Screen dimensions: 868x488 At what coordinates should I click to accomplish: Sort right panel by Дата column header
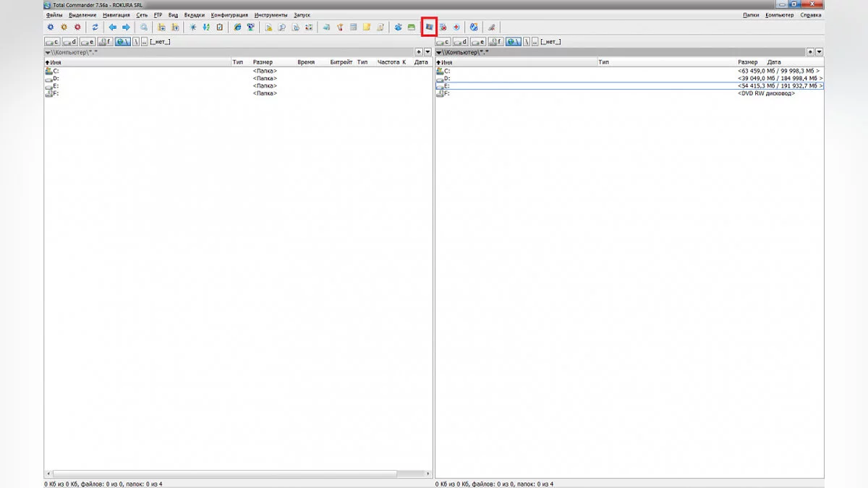774,62
